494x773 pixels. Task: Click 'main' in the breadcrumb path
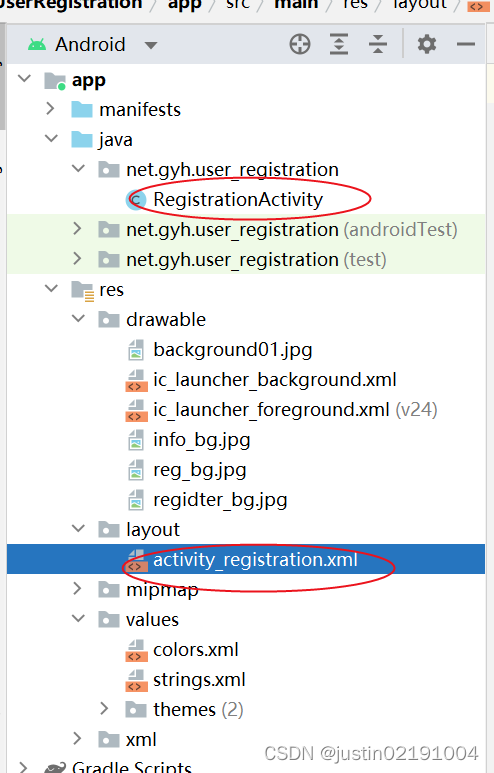click(x=296, y=4)
